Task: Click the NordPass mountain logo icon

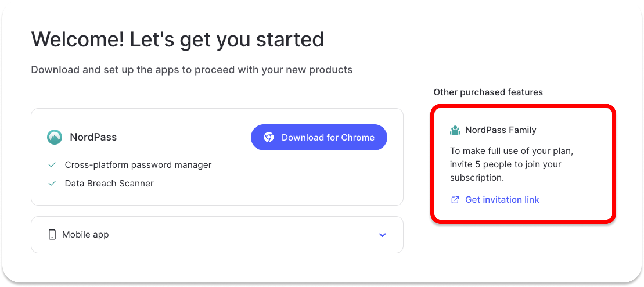Action: point(54,137)
